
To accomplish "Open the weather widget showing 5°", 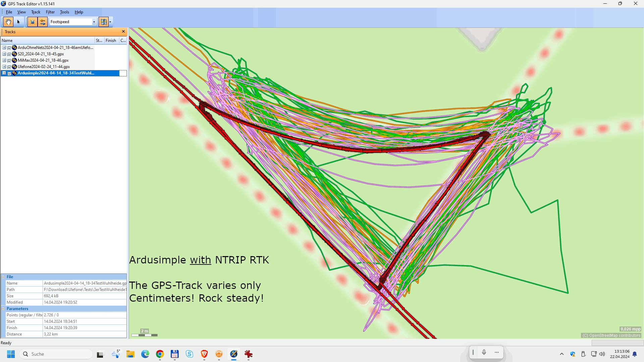I will pos(116,354).
